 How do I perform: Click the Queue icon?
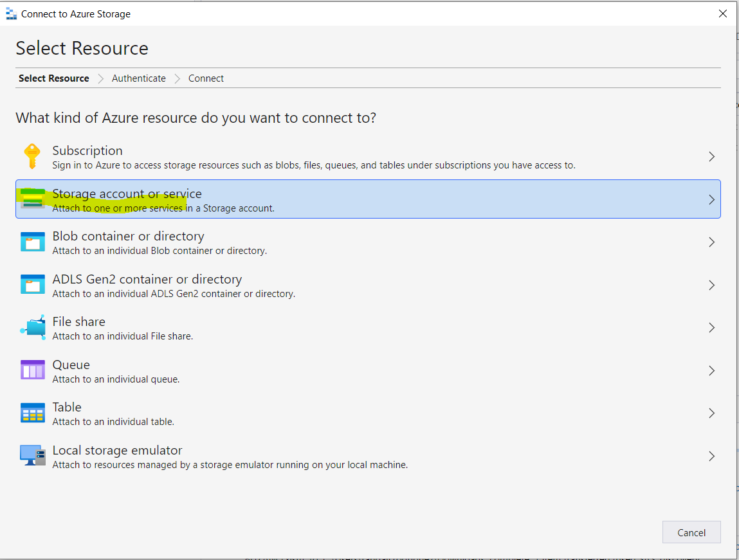pos(33,370)
